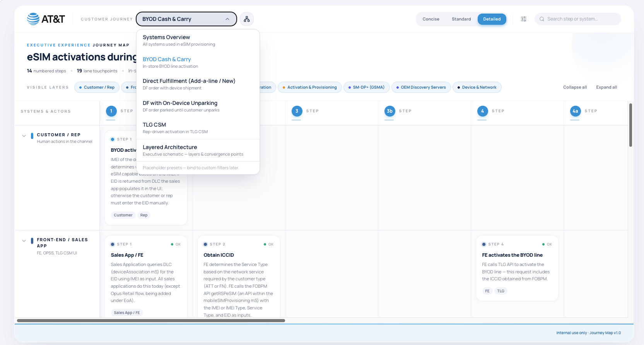Toggle the Activation & Provisioning layer chip
This screenshot has height=345, width=644.
pyautogui.click(x=309, y=88)
